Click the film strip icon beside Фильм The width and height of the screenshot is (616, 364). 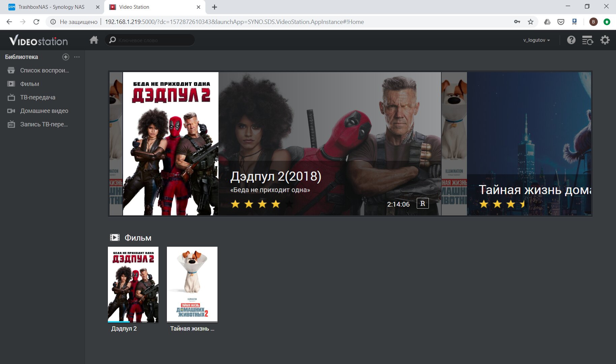(x=11, y=84)
